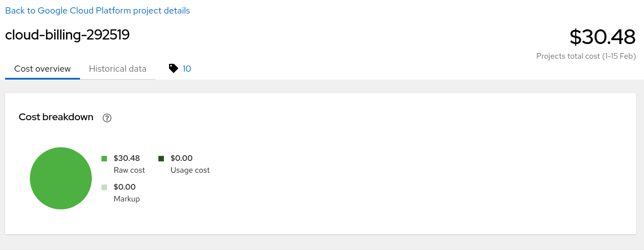Click the Markup light green legend swatch
The height and width of the screenshot is (250, 644).
click(104, 187)
